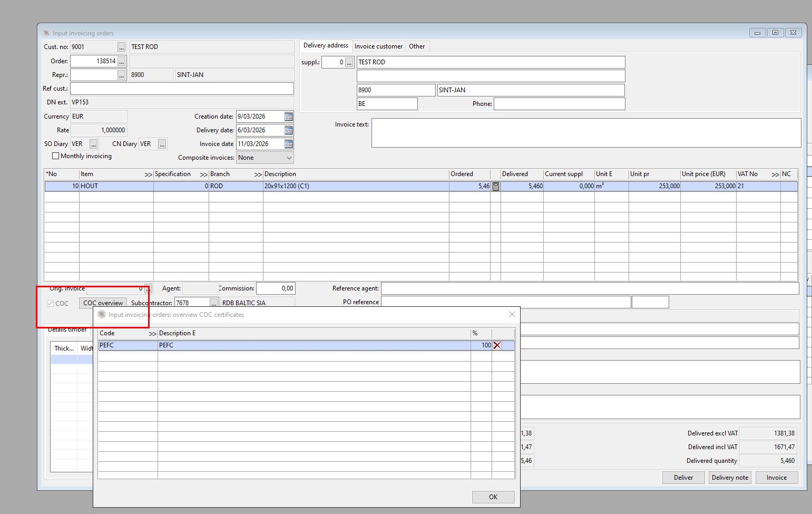Open the Delivery date calendar picker
Image resolution: width=812 pixels, height=514 pixels.
pyautogui.click(x=289, y=130)
